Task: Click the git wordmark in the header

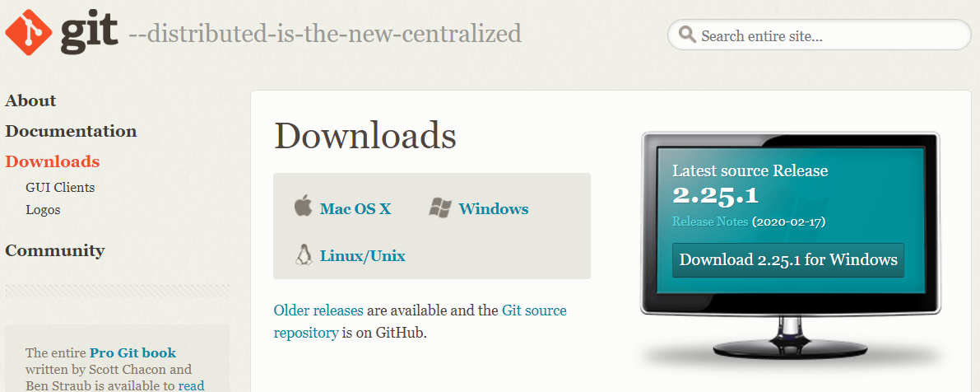Action: click(x=89, y=34)
